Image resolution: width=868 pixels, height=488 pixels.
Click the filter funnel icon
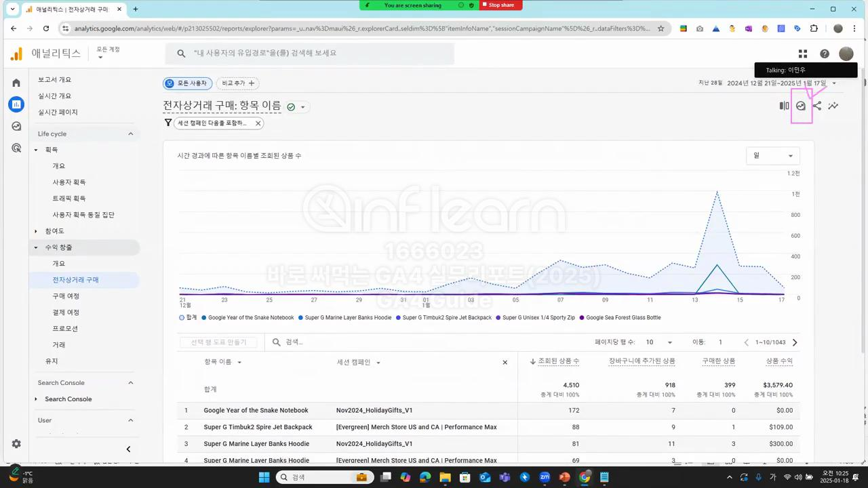[168, 123]
